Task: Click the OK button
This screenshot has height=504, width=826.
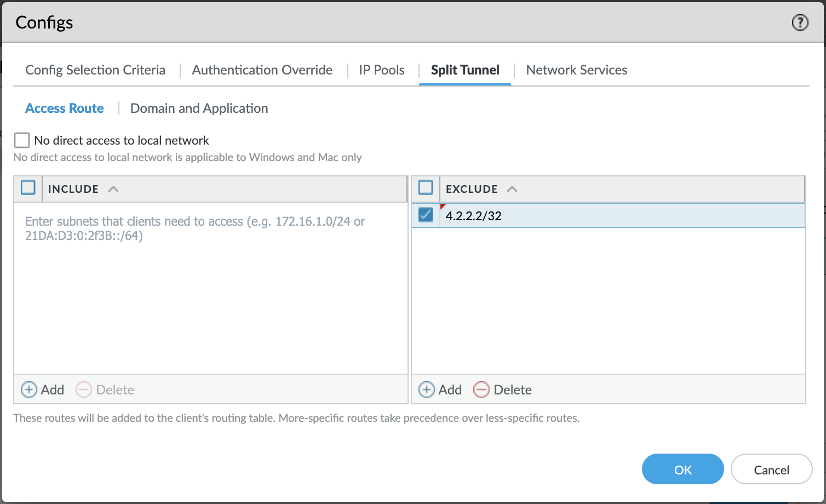Action: 682,469
